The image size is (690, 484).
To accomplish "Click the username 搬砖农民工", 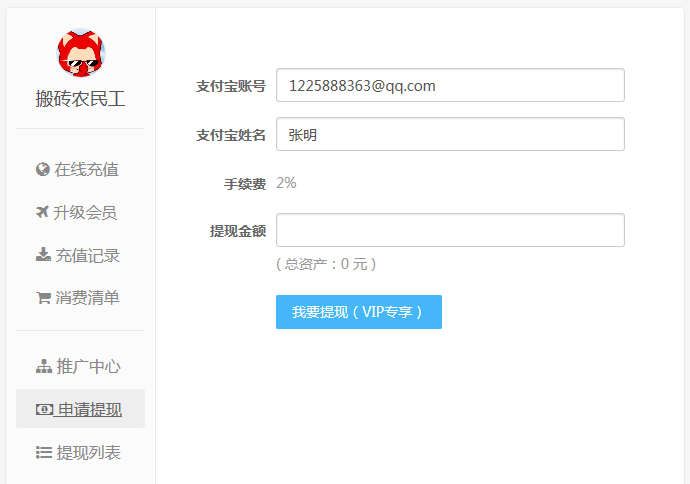I will coord(80,99).
